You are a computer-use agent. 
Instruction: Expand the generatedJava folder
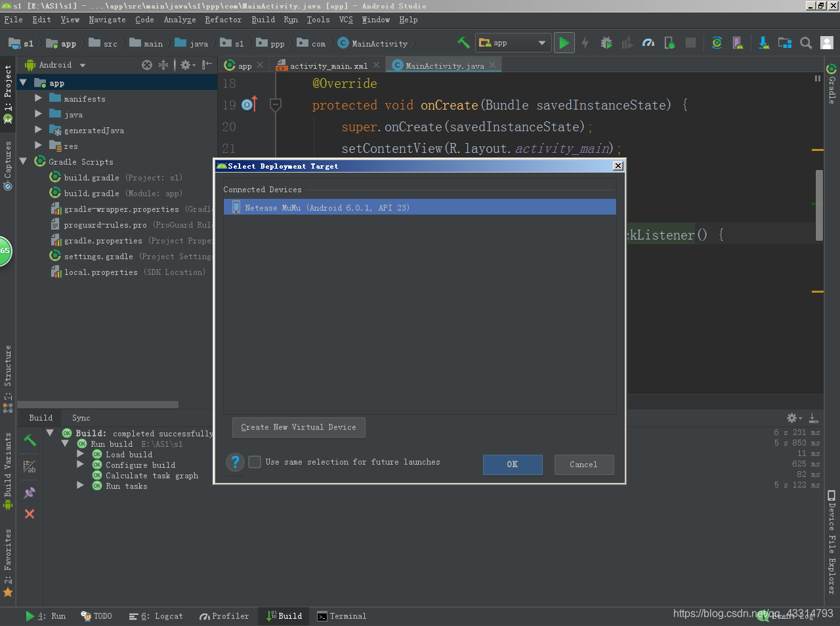pyautogui.click(x=38, y=130)
